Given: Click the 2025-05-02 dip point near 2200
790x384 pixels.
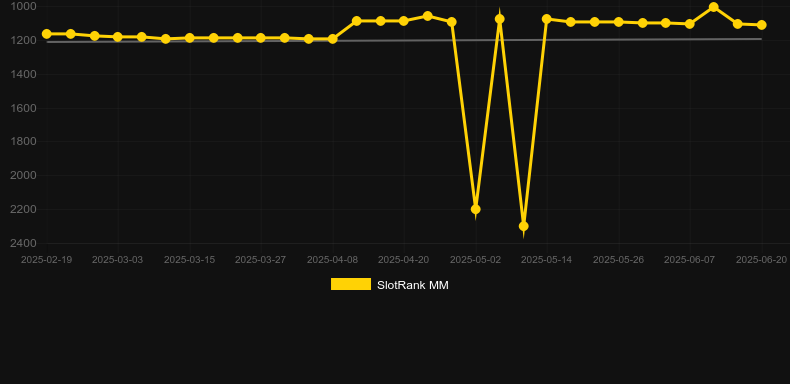Looking at the screenshot, I should click(x=476, y=209).
